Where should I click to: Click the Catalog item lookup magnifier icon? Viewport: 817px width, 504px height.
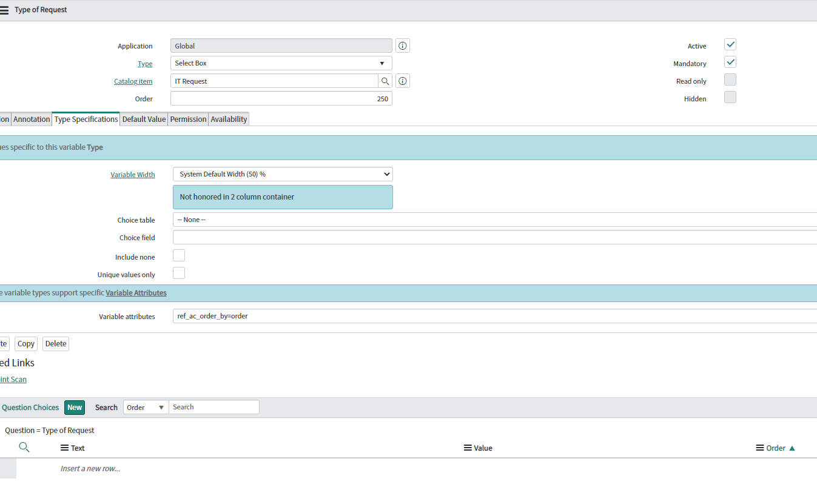(x=385, y=81)
